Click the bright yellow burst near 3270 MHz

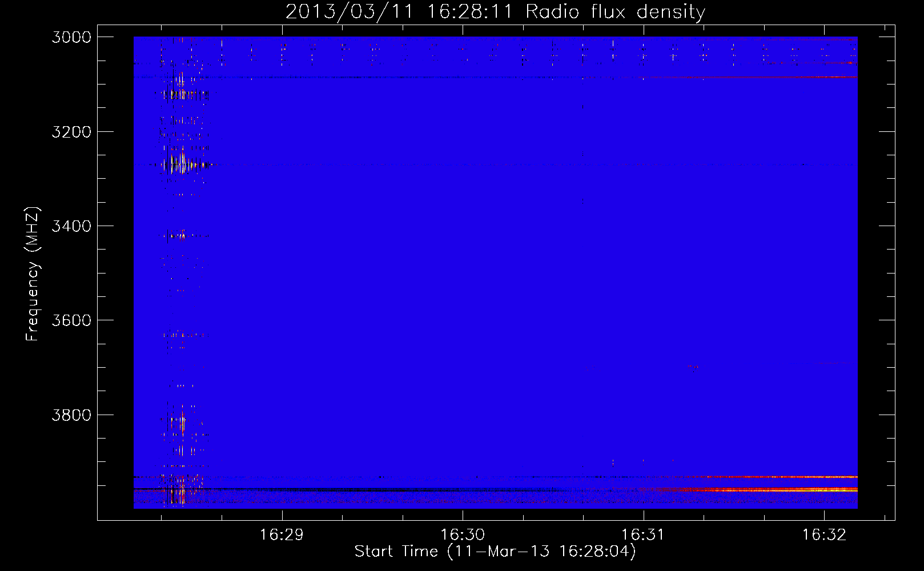182,164
